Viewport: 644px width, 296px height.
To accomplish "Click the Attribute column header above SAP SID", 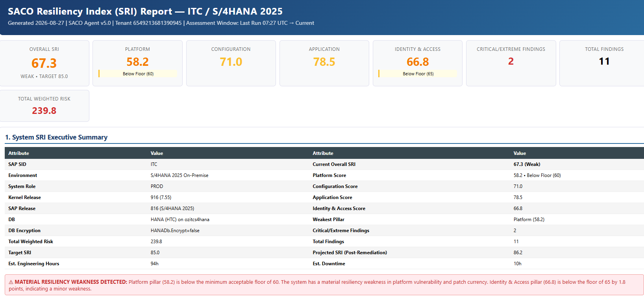I will pyautogui.click(x=19, y=153).
